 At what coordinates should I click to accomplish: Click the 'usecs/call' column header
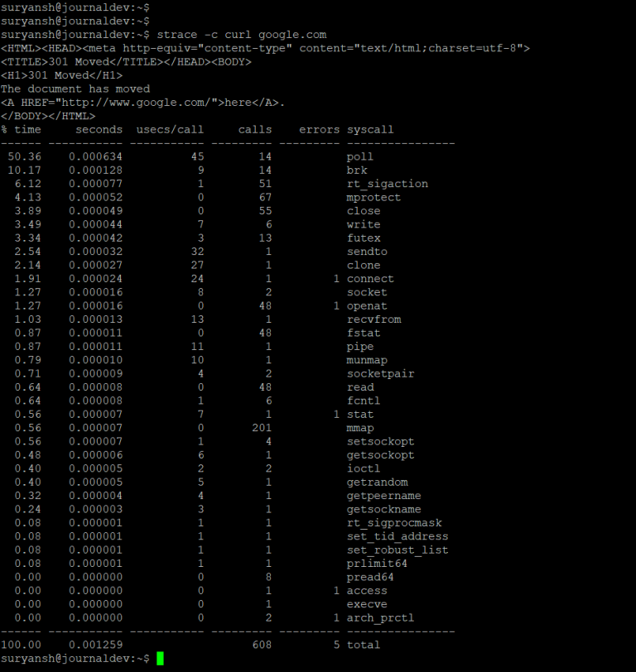170,130
